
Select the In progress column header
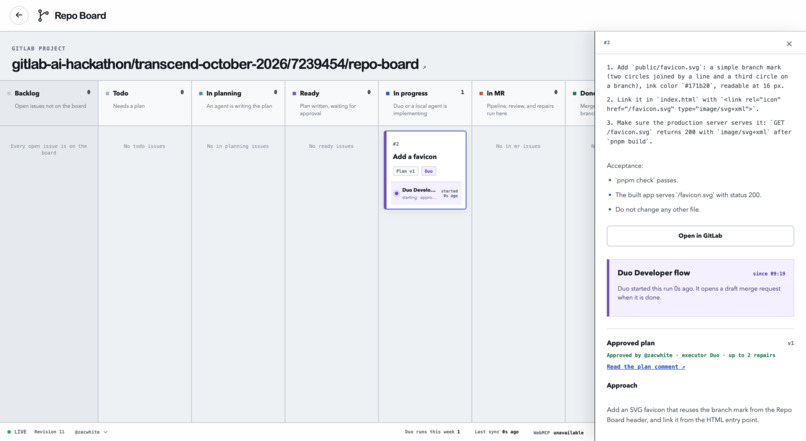coord(425,103)
